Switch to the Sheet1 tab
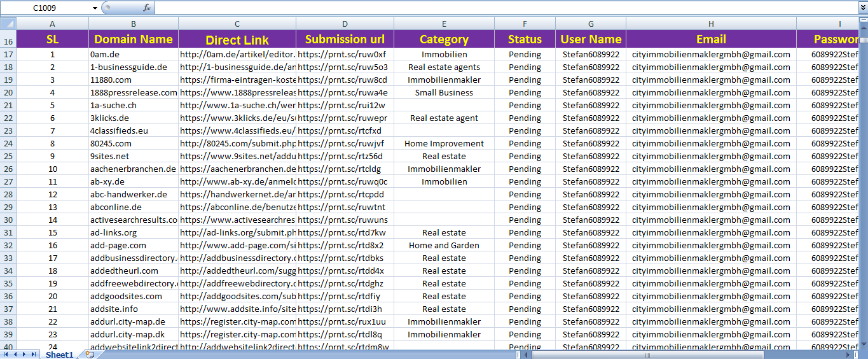The height and width of the screenshot is (359, 868). tap(59, 355)
